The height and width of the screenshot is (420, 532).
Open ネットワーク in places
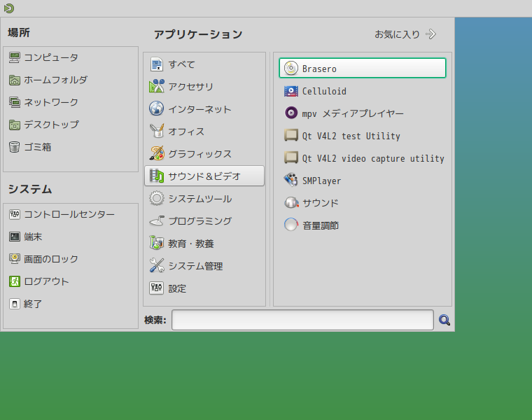point(71,102)
